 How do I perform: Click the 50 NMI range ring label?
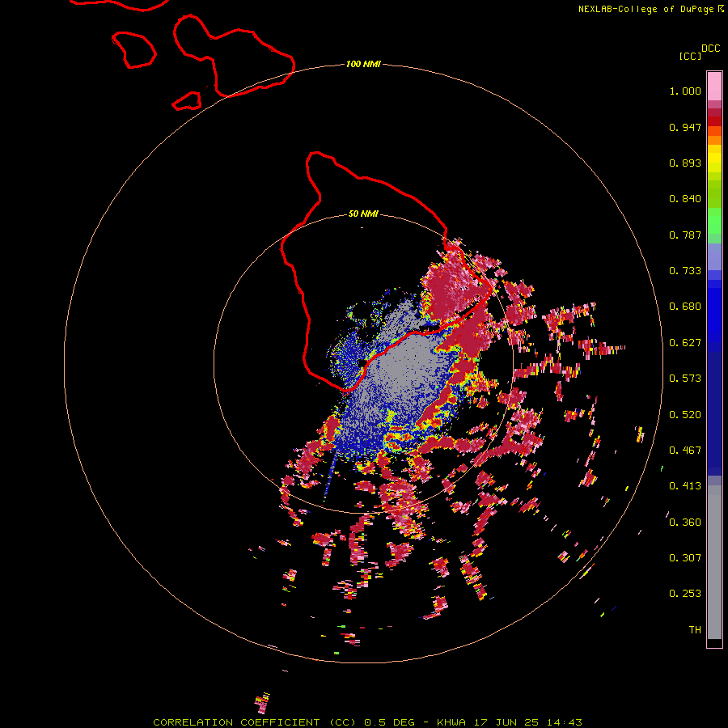click(363, 214)
